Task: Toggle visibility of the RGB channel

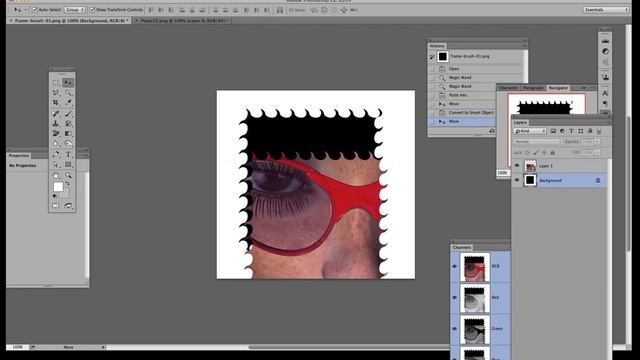Action: 454,267
